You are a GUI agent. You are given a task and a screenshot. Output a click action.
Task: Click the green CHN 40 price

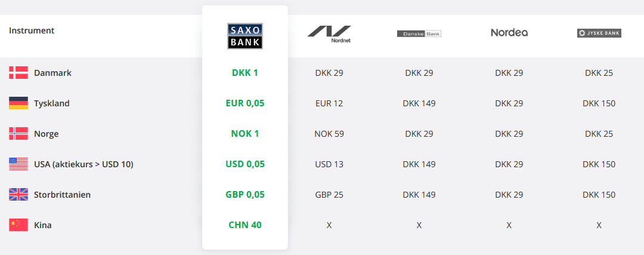coord(245,225)
